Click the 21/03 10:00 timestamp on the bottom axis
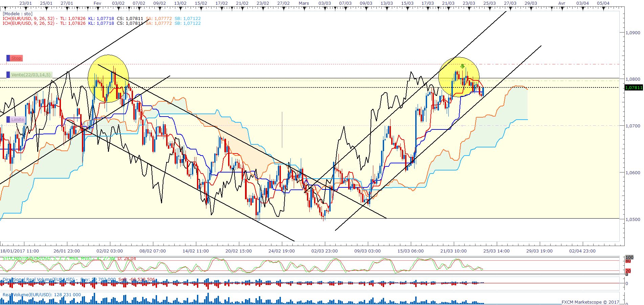 coord(453,251)
